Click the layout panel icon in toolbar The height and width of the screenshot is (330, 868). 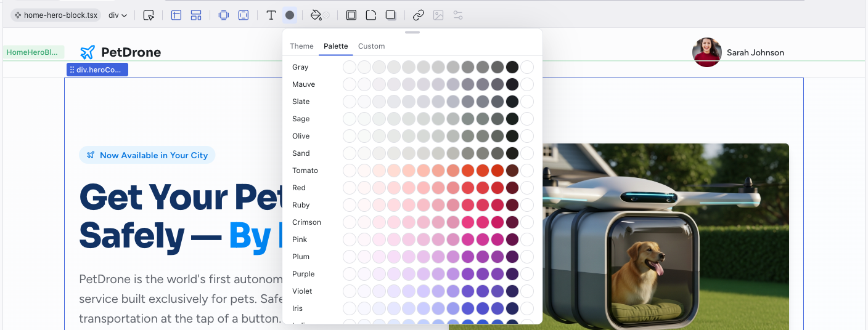176,15
